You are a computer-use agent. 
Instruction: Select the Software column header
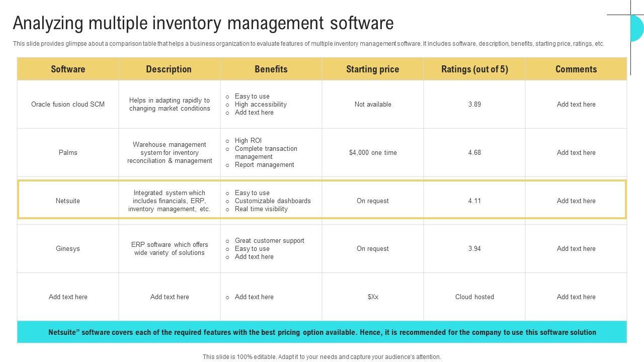[68, 69]
